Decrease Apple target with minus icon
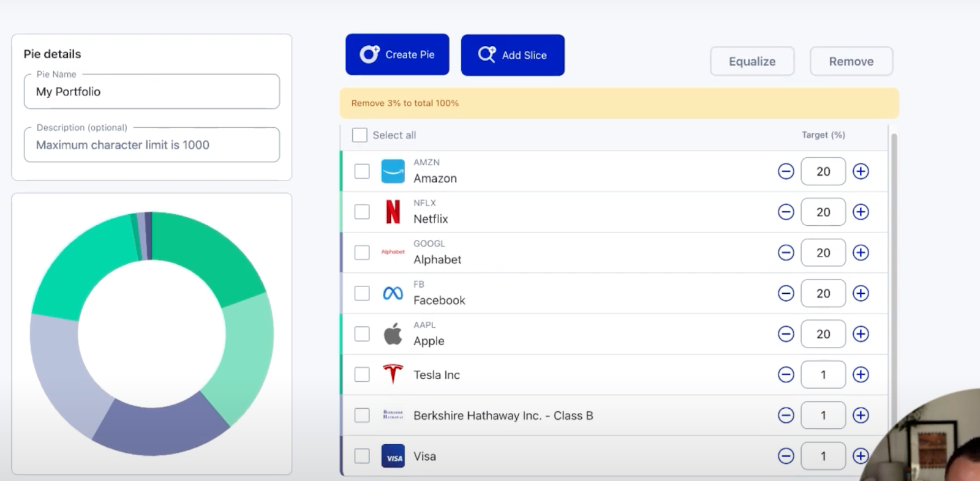This screenshot has width=980, height=481. (x=786, y=334)
